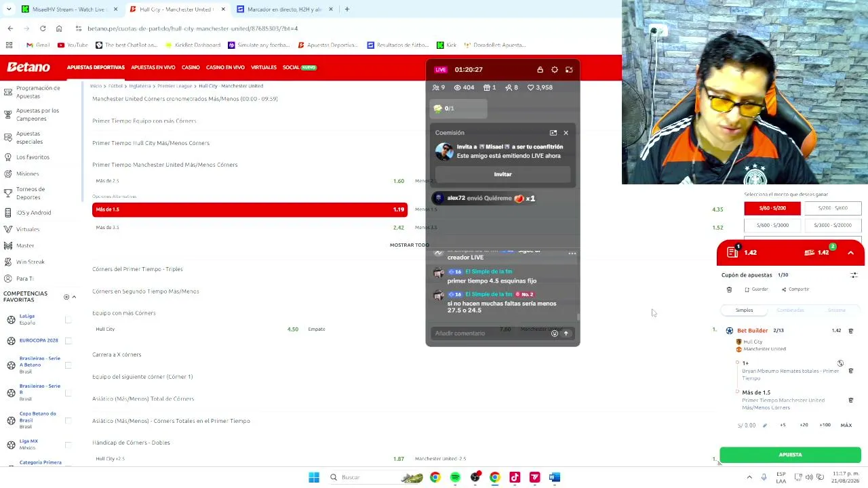Open the browser tab search dropdown
This screenshot has width=868, height=488.
9,9
